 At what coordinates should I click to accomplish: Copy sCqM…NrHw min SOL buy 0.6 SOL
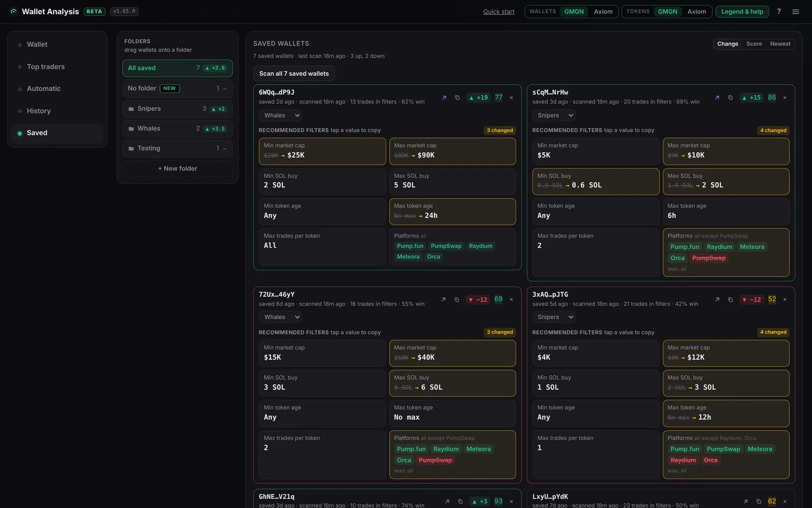point(596,181)
